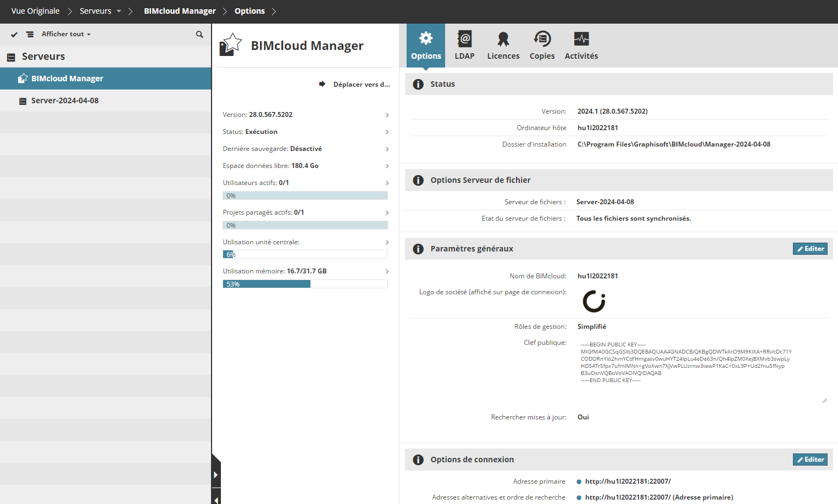Open the primary address hu1l2022181:22007 link
The image size is (838, 504).
click(x=628, y=481)
